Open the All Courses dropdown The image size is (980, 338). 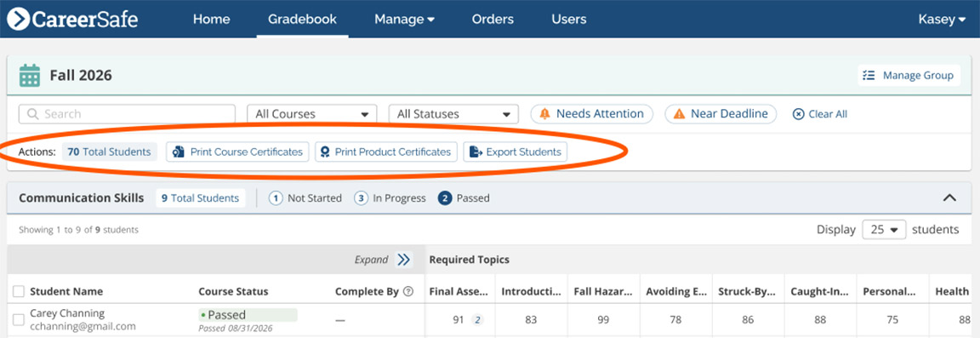click(x=312, y=114)
